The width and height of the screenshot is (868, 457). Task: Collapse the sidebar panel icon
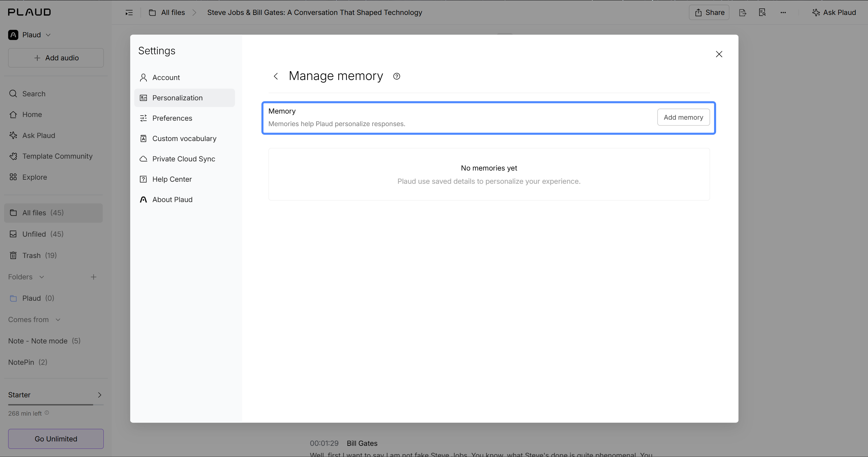(x=129, y=13)
